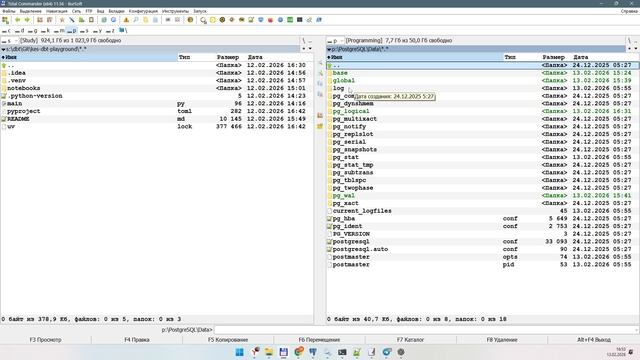Click the black terminal toolbar icon
640x360 pixels.
[x=300, y=20]
